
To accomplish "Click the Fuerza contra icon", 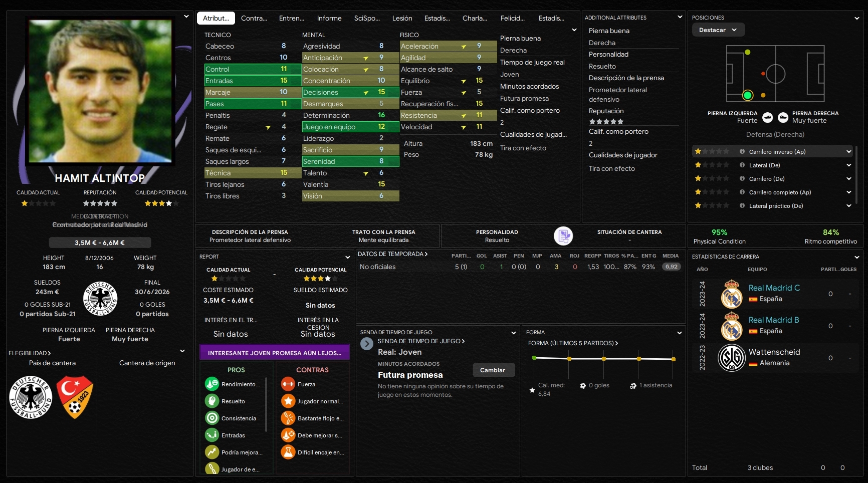I will click(288, 384).
